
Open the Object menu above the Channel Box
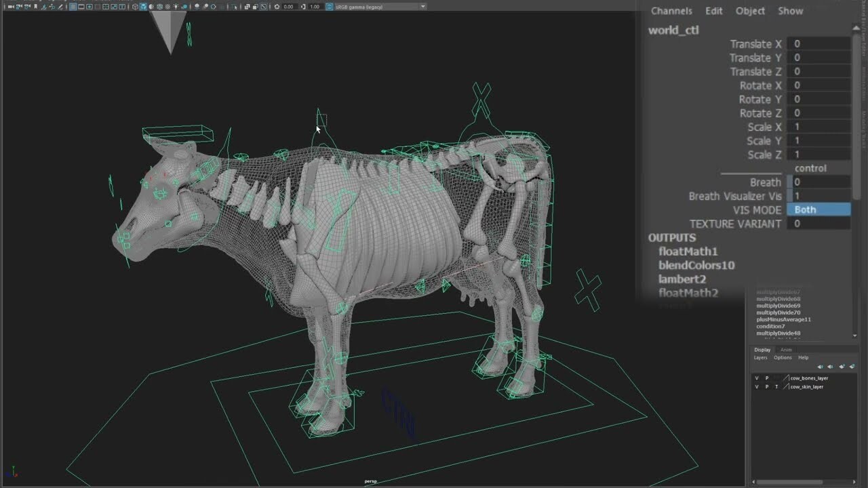[750, 11]
